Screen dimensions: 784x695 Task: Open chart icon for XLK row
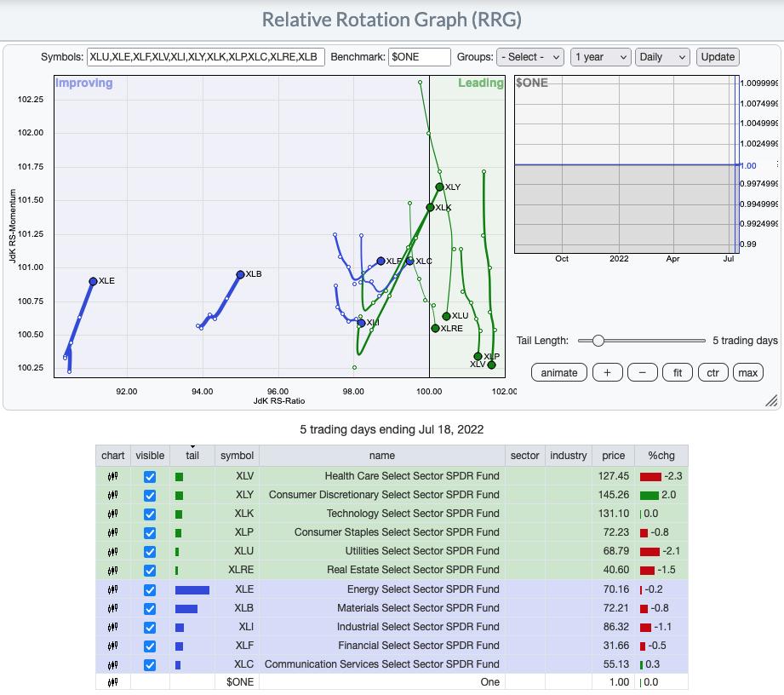tap(113, 514)
